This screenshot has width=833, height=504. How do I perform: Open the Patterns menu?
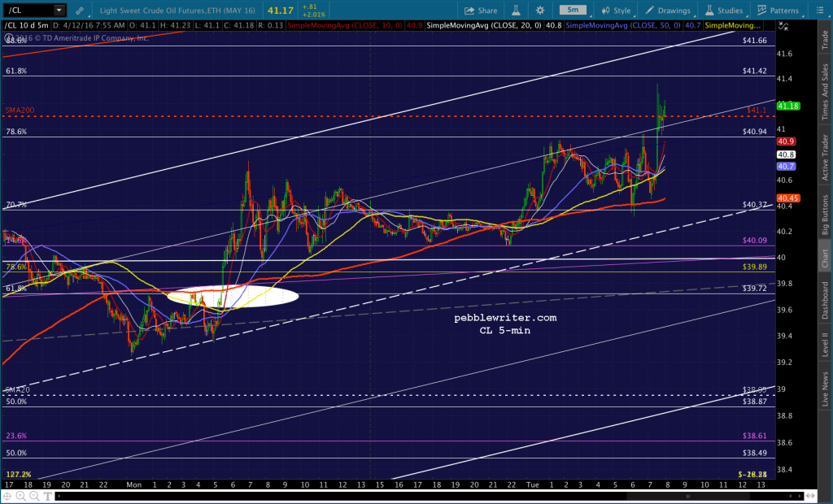(x=778, y=10)
